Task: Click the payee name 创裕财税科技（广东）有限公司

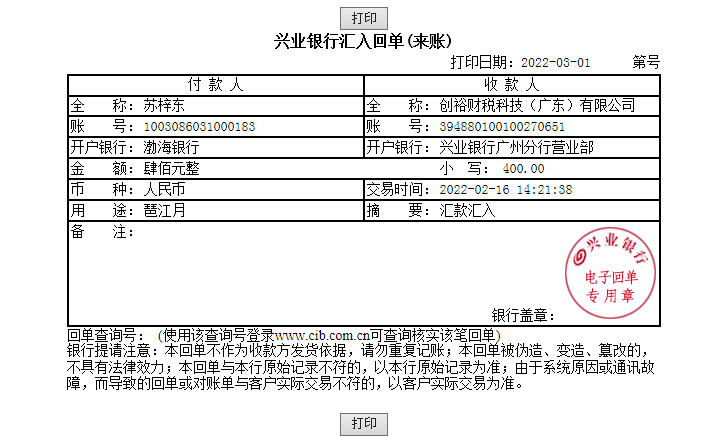Action: point(537,106)
